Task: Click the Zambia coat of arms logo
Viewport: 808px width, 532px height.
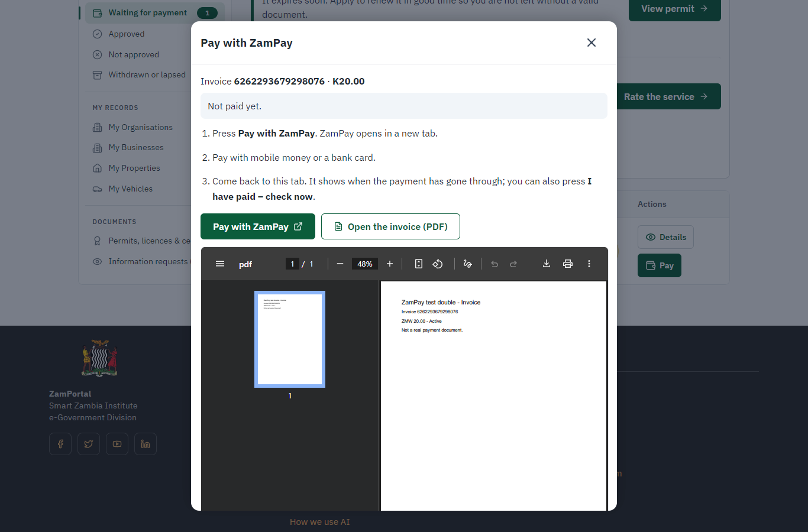Action: point(99,358)
